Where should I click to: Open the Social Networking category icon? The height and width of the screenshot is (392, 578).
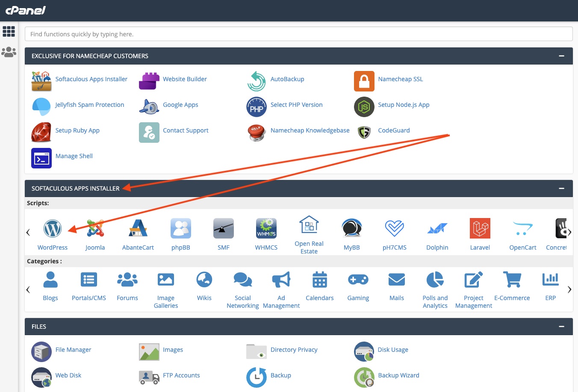coord(243,280)
